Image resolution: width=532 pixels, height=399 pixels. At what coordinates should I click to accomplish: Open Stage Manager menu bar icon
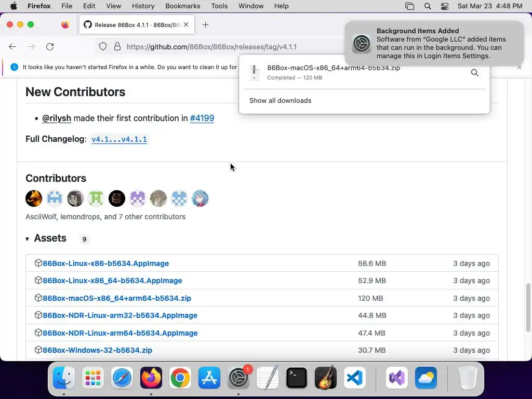410,6
